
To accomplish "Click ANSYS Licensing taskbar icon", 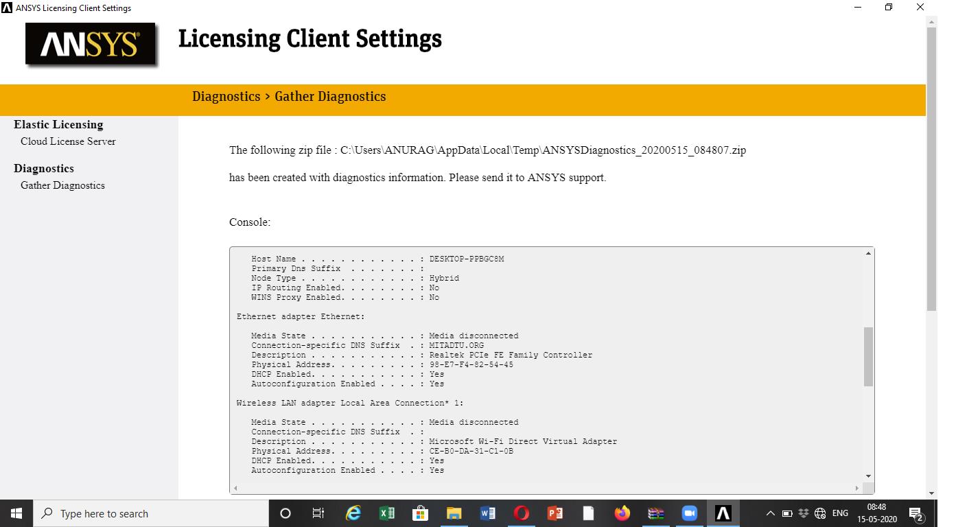I will (x=723, y=513).
